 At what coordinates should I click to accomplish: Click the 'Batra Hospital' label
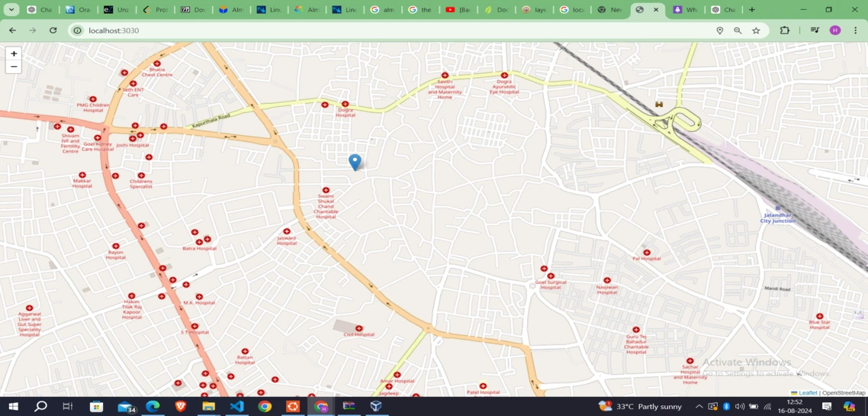click(x=199, y=249)
